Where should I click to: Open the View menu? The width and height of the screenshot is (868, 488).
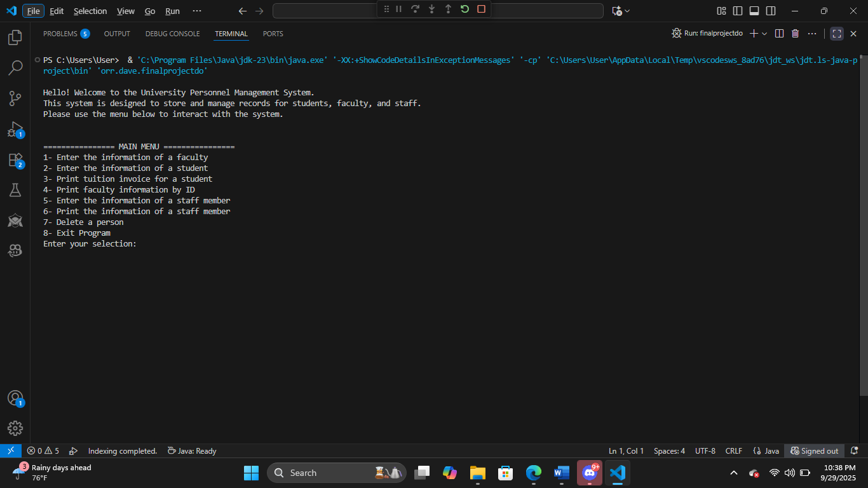[x=126, y=11]
